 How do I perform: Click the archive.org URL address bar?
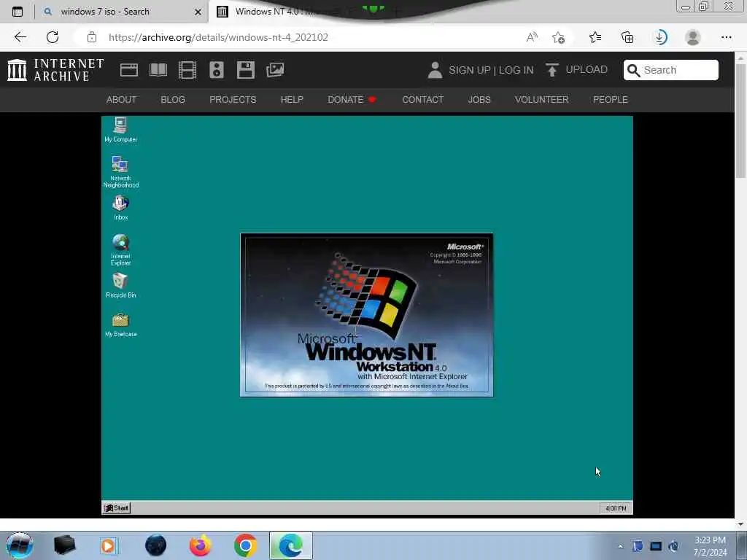305,37
